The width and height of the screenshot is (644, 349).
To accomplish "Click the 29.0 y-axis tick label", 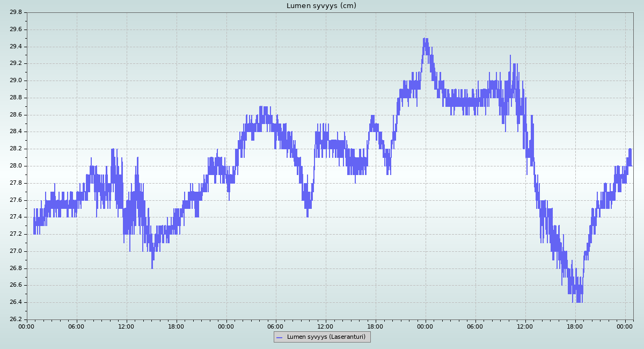I will coord(16,81).
